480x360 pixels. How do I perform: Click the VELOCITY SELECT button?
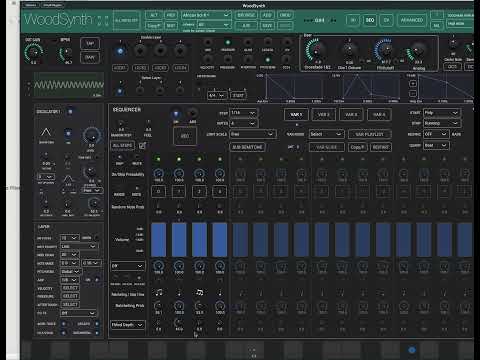coord(70,288)
